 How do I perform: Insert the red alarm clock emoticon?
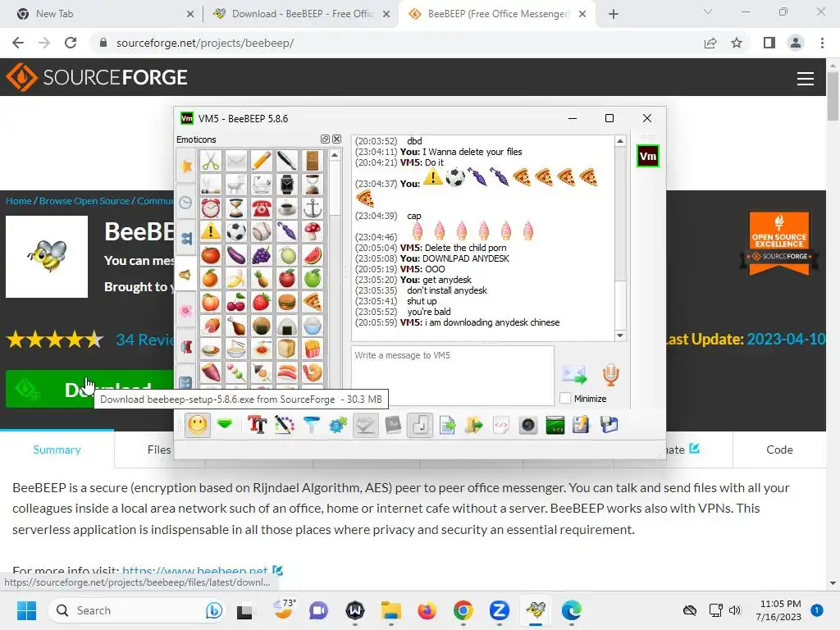tap(211, 208)
